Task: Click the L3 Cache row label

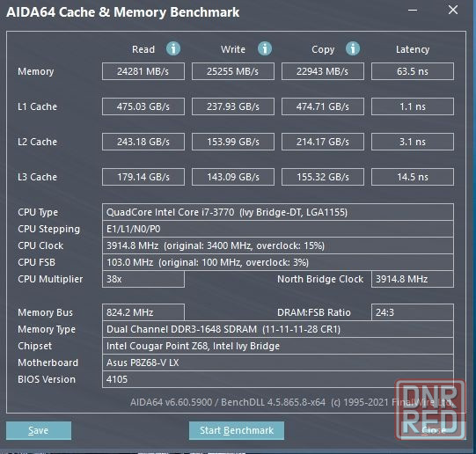Action: [37, 177]
